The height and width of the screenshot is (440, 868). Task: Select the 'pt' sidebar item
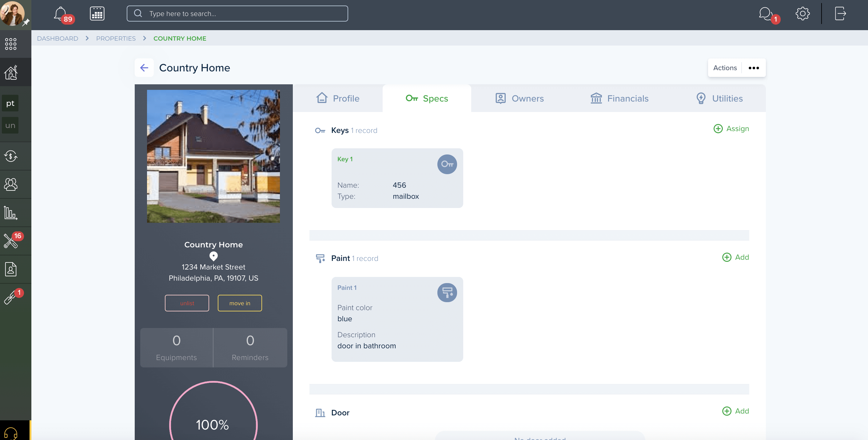coord(10,103)
